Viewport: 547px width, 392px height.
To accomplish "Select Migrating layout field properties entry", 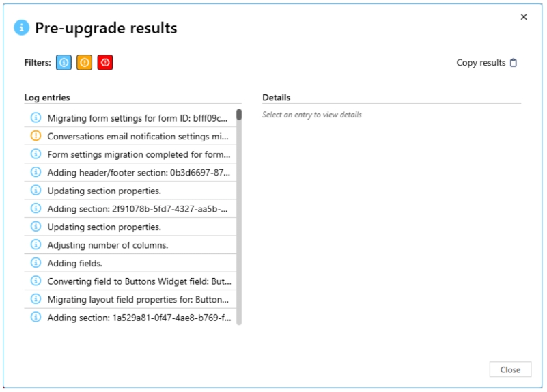I will click(x=137, y=299).
